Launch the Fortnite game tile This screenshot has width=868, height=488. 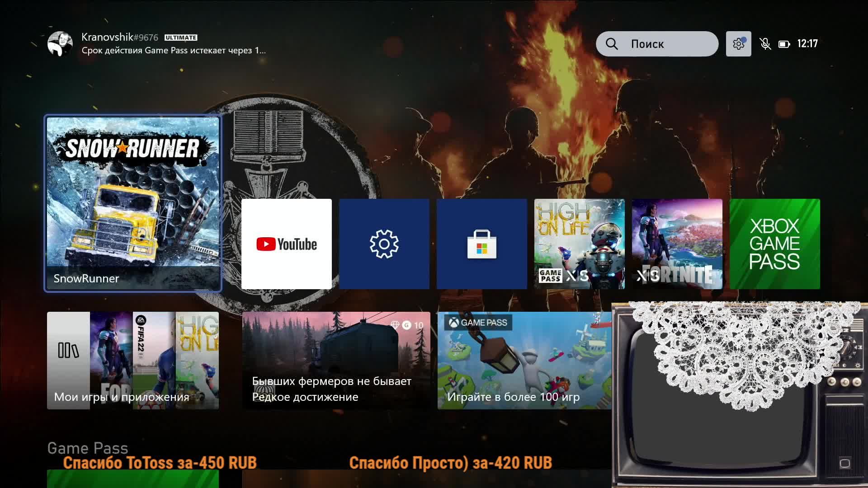click(677, 244)
